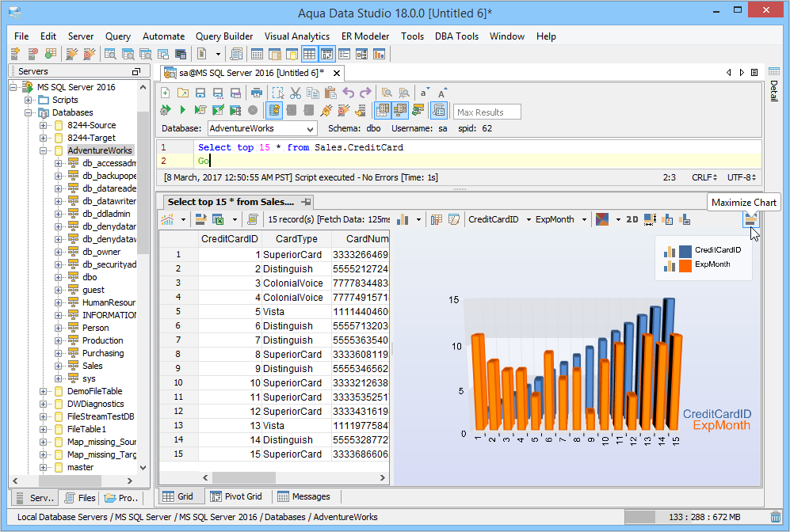
Task: Click the Paste clipboard icon
Action: point(330,93)
